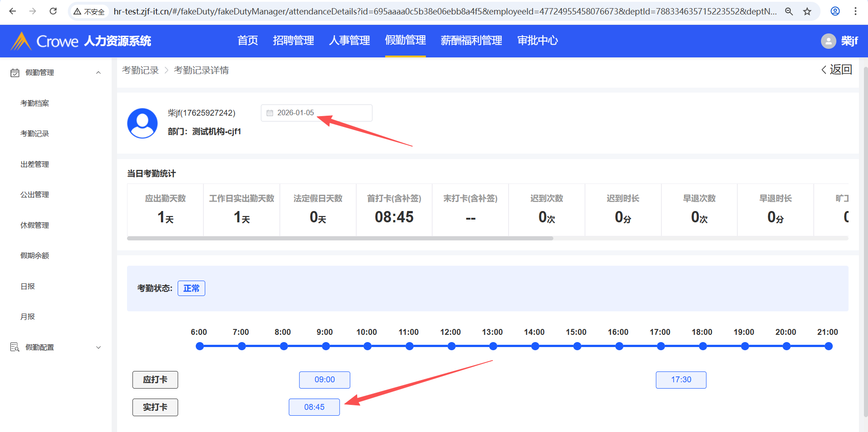Expand the 假勤配置 sidebar section

(98, 347)
